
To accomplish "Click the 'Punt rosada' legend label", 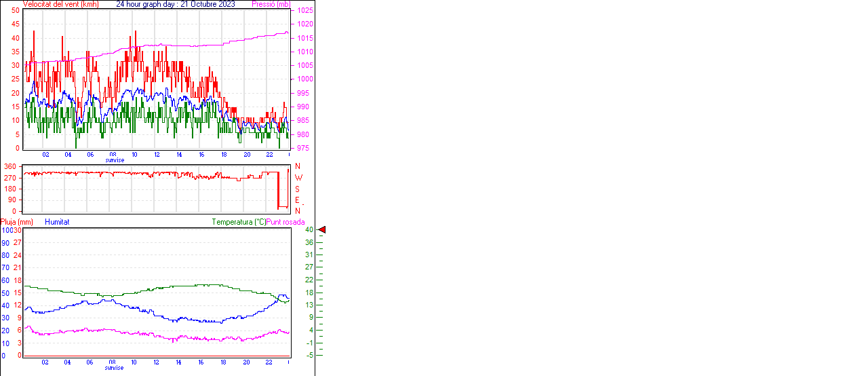I will point(285,222).
